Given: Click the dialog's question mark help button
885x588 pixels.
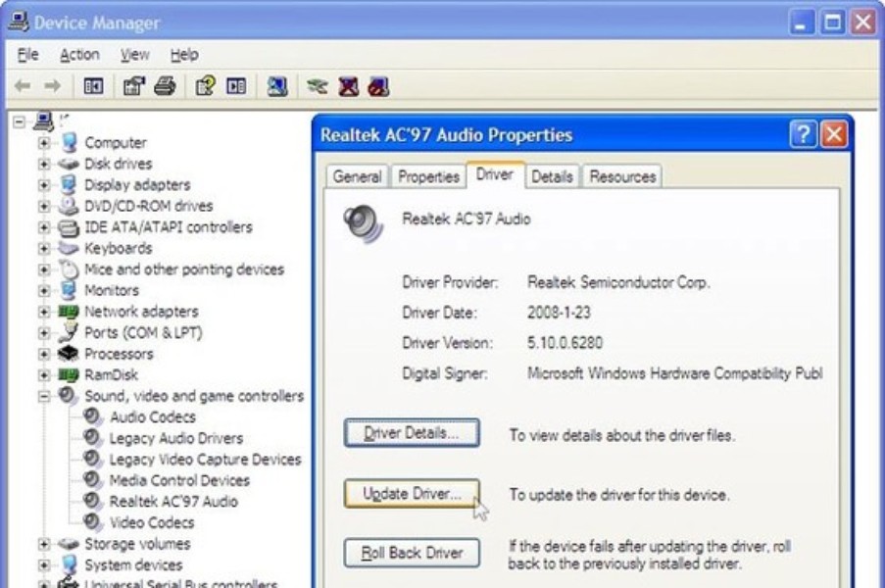Looking at the screenshot, I should [x=803, y=134].
